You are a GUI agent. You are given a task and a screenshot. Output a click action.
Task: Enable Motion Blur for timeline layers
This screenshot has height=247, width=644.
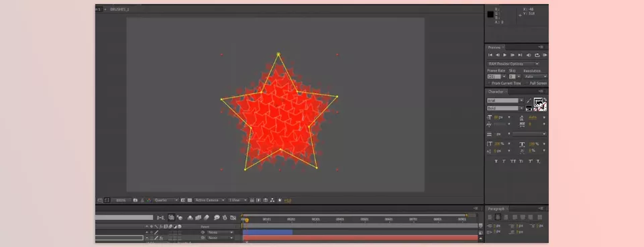click(207, 217)
